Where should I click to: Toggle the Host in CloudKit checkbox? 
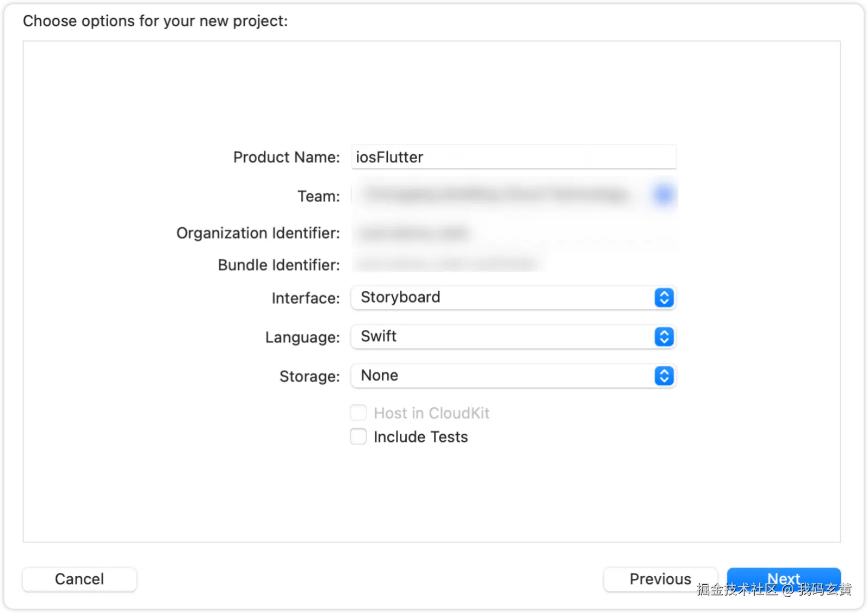click(x=358, y=413)
